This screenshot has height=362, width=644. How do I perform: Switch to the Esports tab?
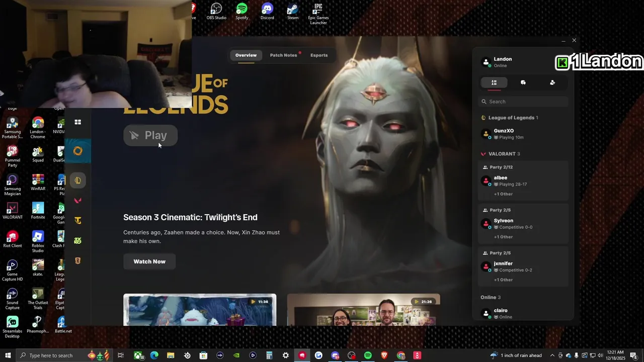click(x=319, y=55)
